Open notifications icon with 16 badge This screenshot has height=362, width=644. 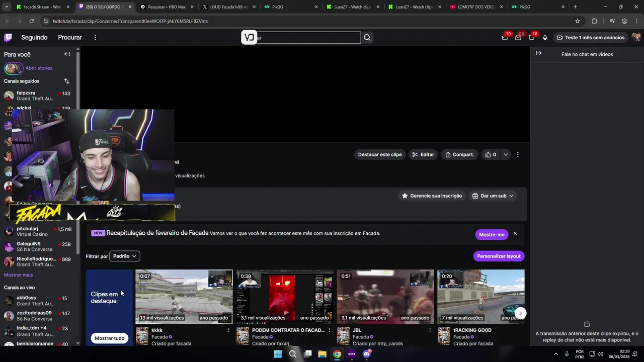click(532, 38)
